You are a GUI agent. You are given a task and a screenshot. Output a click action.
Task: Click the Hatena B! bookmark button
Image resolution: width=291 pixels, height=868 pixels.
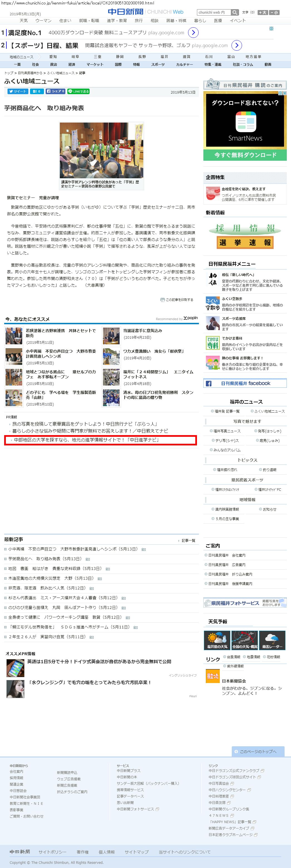pos(37,91)
